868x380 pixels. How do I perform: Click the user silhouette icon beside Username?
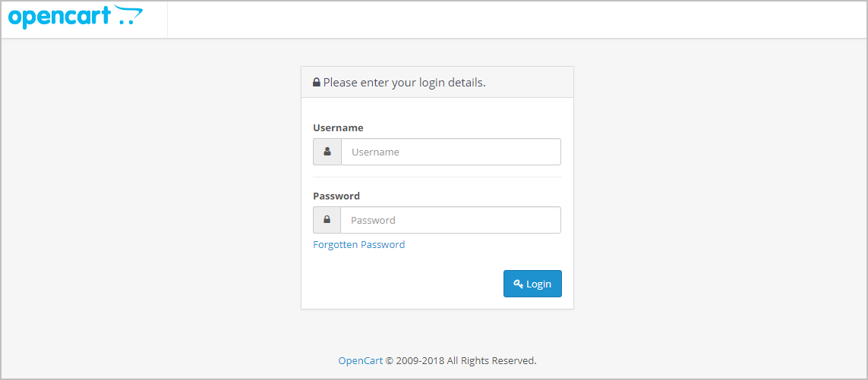327,151
